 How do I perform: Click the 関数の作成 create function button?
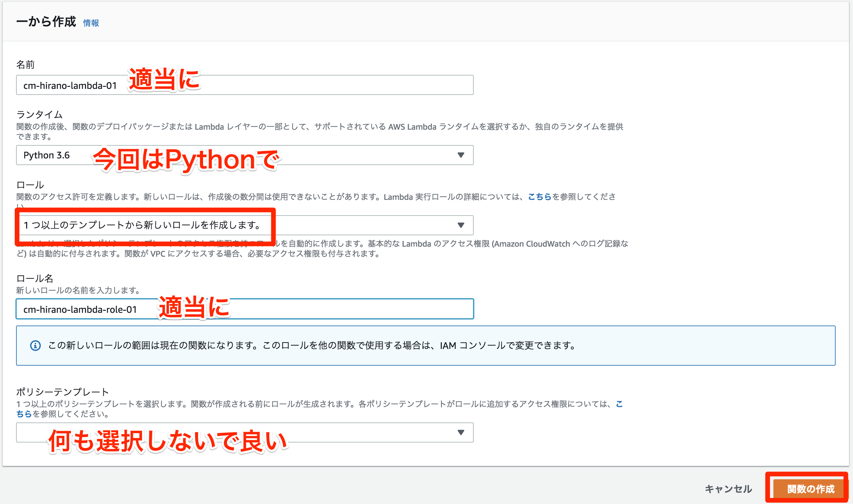(811, 489)
